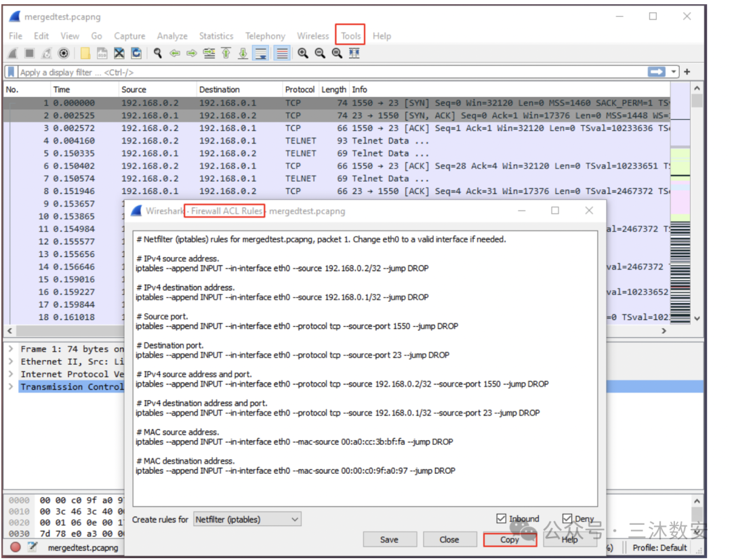
Task: Open the Statistics menu
Action: point(216,36)
